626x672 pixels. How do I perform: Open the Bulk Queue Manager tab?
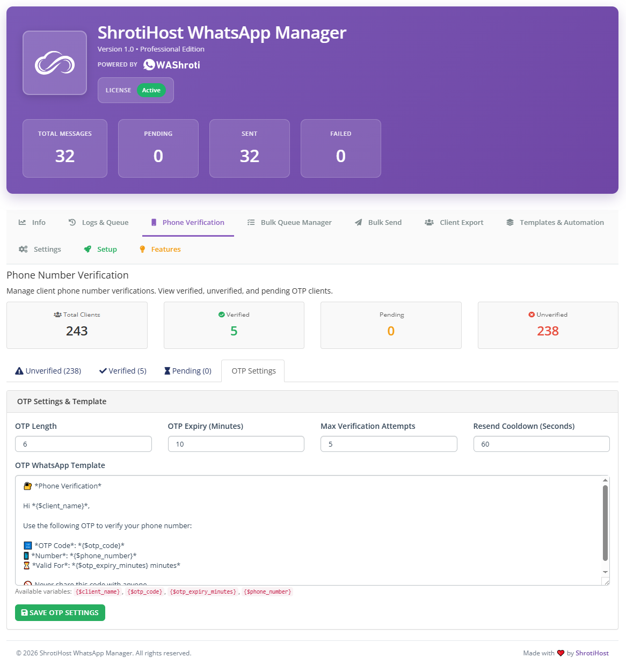pyautogui.click(x=289, y=222)
